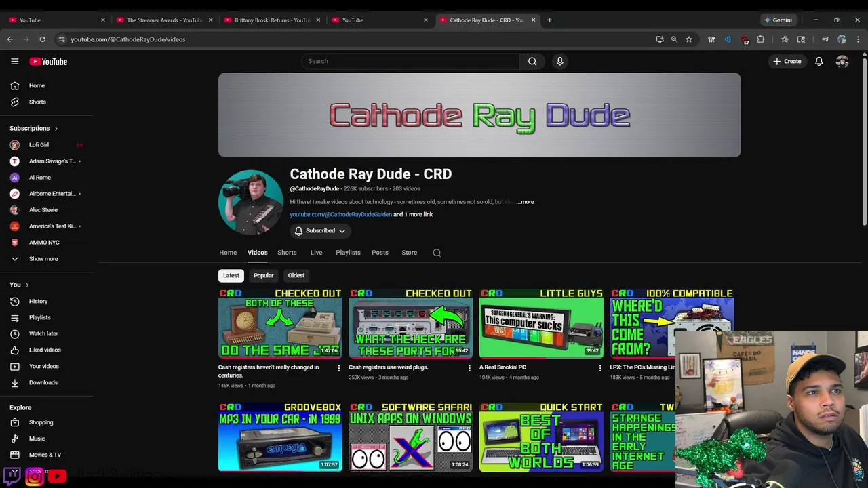
Task: Switch to channel Videos tab
Action: pyautogui.click(x=258, y=253)
